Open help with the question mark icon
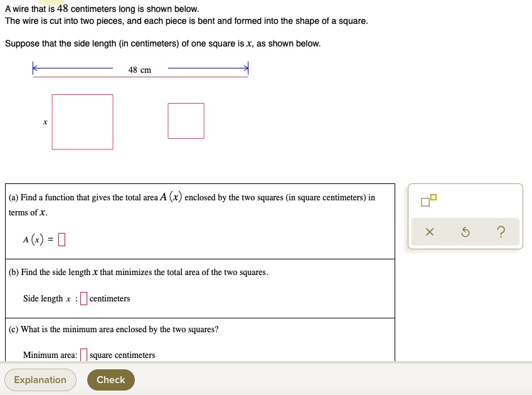The width and height of the screenshot is (532, 395). point(501,232)
